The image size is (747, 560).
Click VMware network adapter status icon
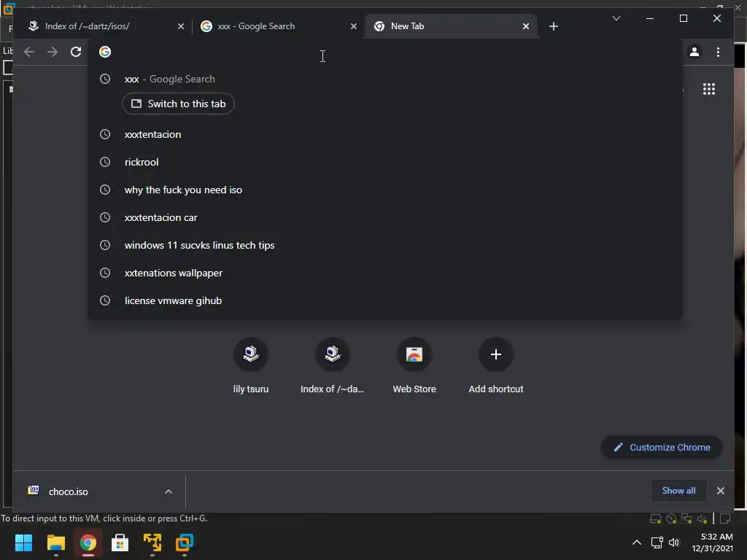point(686,519)
